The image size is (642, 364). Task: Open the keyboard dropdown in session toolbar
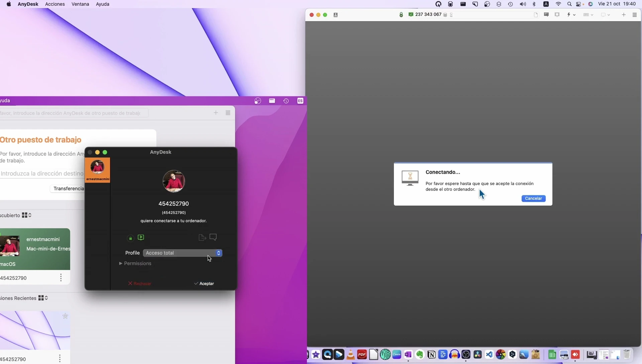click(588, 15)
